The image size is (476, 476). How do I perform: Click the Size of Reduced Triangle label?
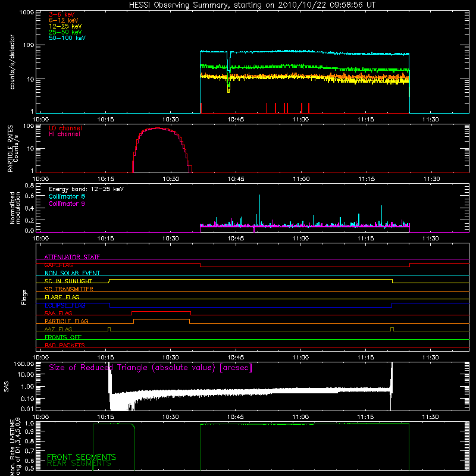tap(151, 368)
